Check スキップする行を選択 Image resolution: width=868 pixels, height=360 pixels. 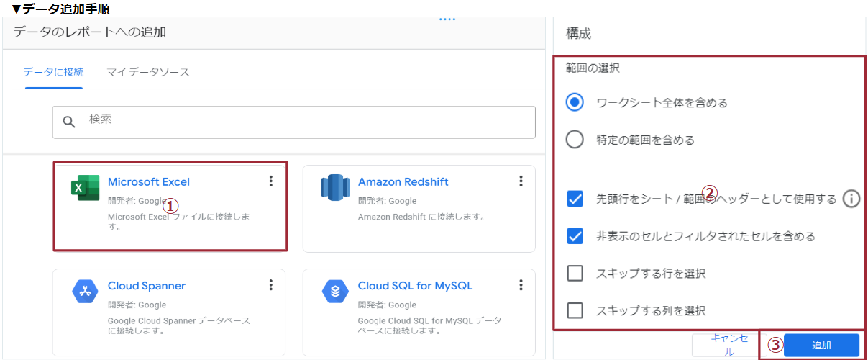coord(575,274)
